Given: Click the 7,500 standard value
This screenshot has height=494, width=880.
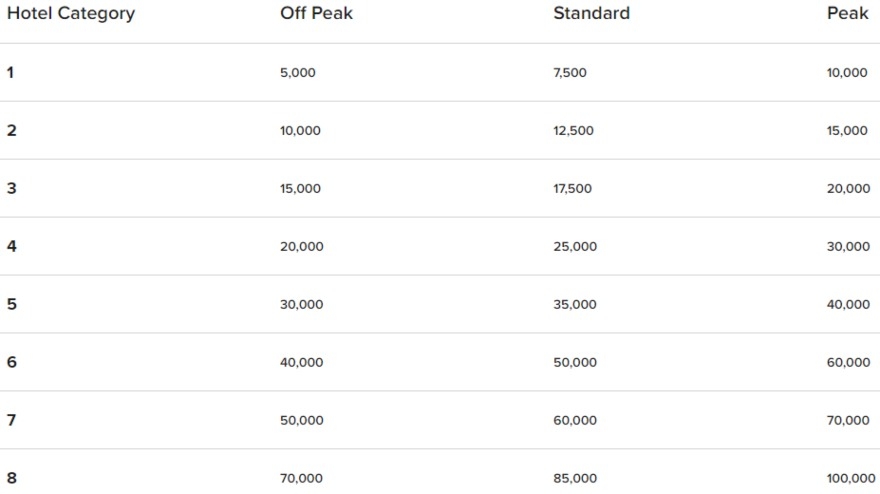Looking at the screenshot, I should coord(570,73).
